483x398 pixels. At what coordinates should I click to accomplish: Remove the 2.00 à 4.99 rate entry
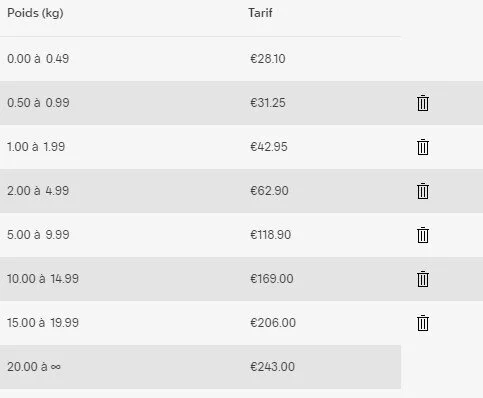(423, 191)
